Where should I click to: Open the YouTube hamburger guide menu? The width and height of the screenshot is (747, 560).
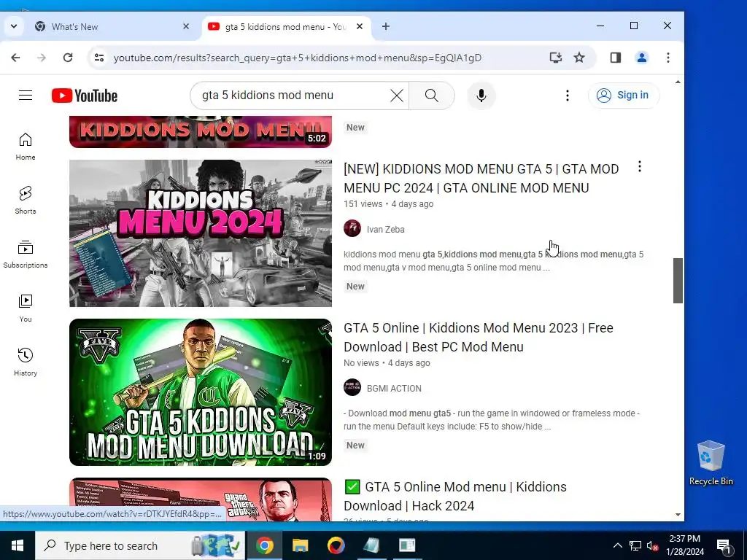click(x=26, y=96)
